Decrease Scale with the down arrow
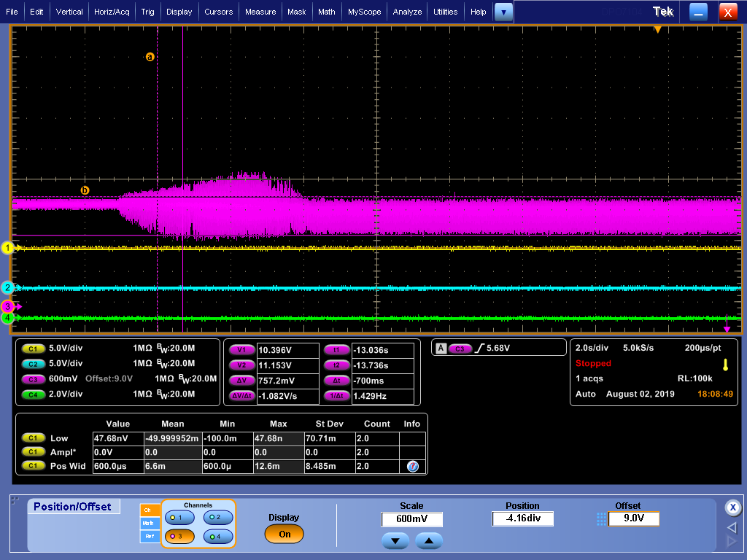The width and height of the screenshot is (747, 560). [x=395, y=541]
